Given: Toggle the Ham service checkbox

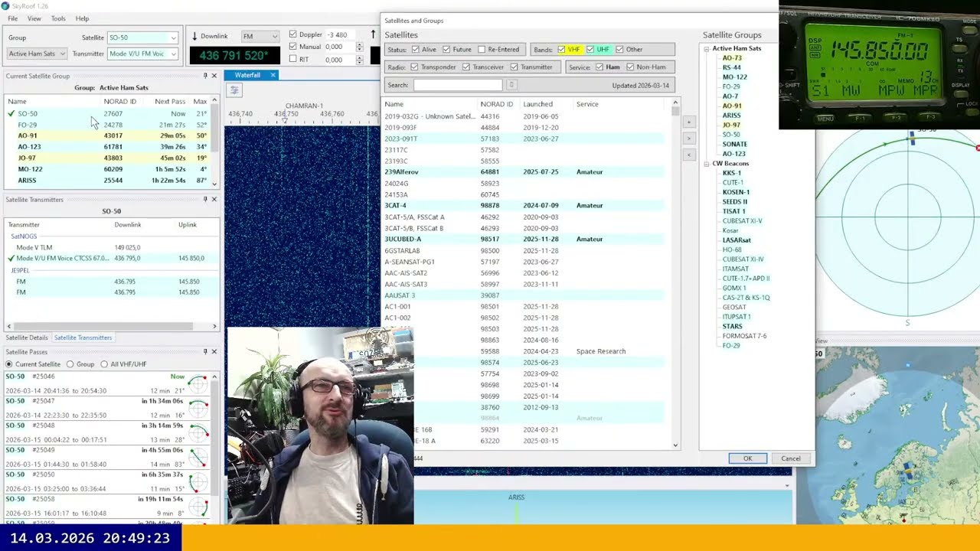Looking at the screenshot, I should (x=599, y=67).
